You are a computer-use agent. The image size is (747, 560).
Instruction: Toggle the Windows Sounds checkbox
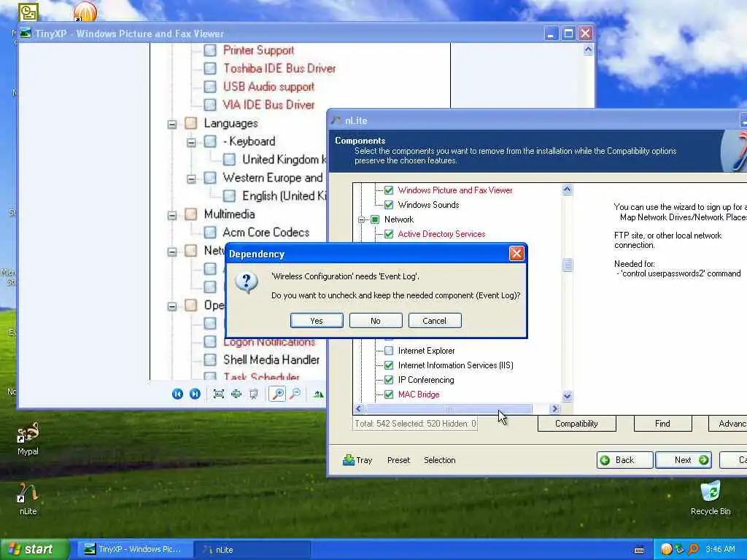[x=389, y=205]
